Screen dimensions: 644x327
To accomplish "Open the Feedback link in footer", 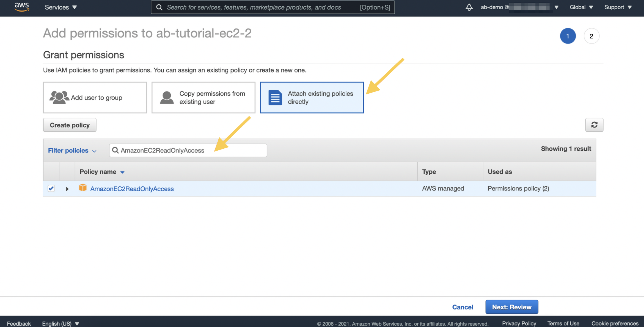I will (19, 323).
